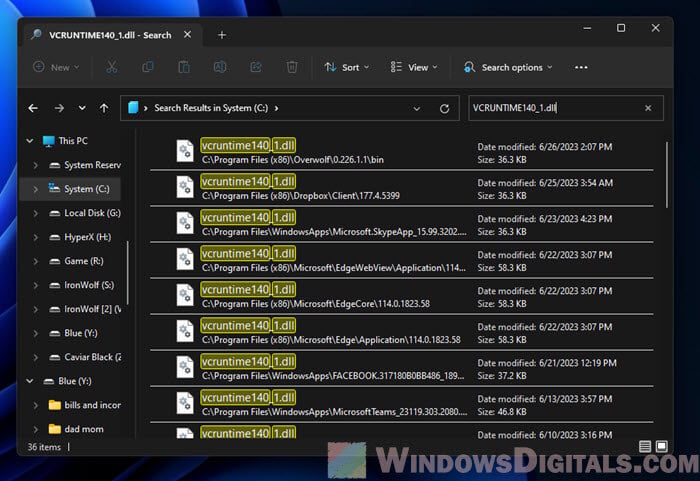Select vcruntime140_1.dll in Dropbox Client
700x481 pixels.
pyautogui.click(x=402, y=188)
